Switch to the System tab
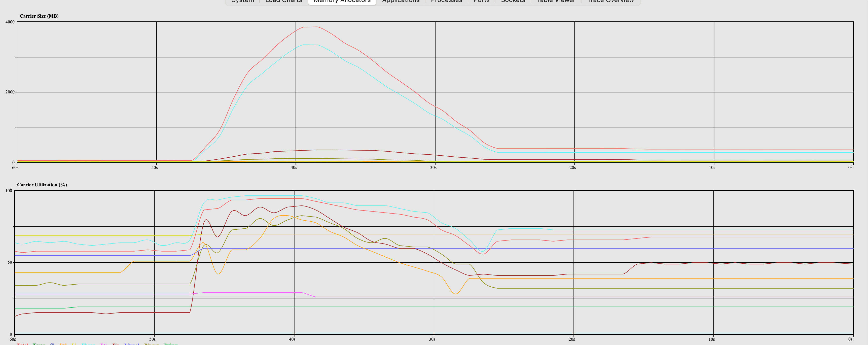This screenshot has width=868, height=345. click(243, 1)
